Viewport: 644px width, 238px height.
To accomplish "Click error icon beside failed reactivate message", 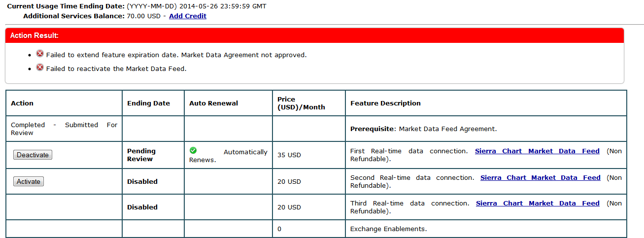I will (x=40, y=68).
